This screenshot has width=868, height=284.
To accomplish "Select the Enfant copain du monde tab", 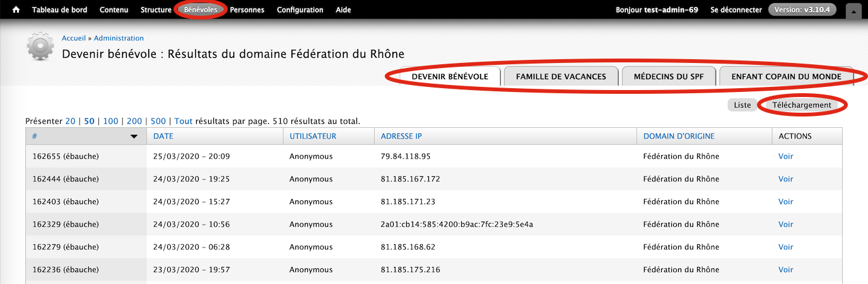I will coord(786,76).
